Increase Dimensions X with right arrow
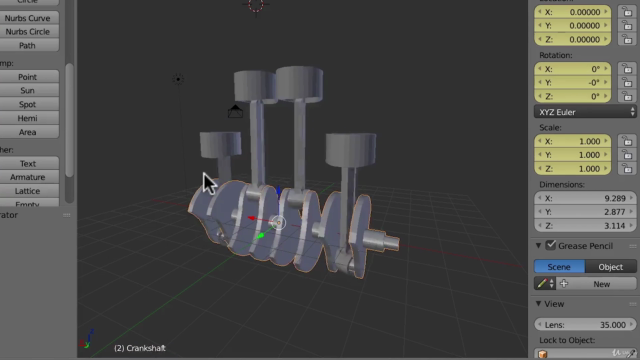 click(x=631, y=198)
